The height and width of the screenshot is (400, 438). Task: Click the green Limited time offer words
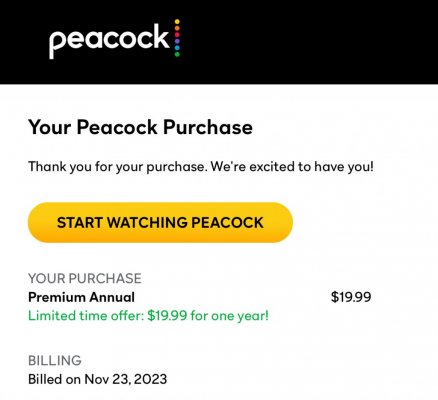click(x=86, y=315)
